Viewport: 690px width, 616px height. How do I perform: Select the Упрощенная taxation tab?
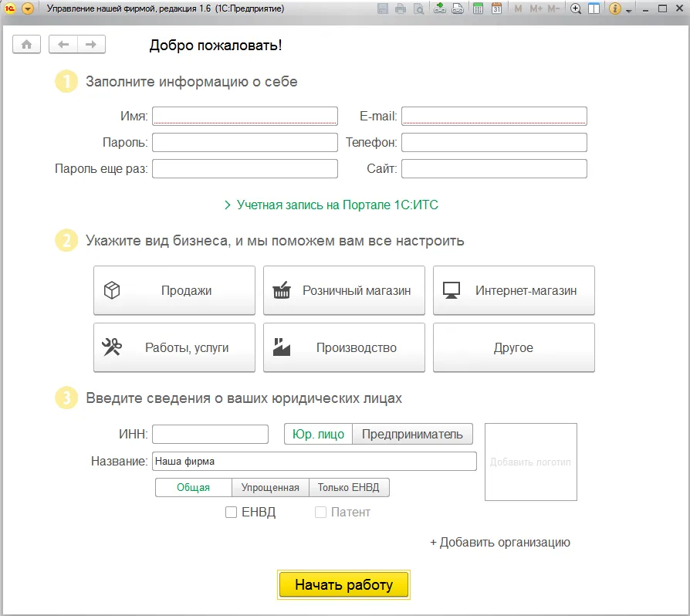click(x=270, y=488)
